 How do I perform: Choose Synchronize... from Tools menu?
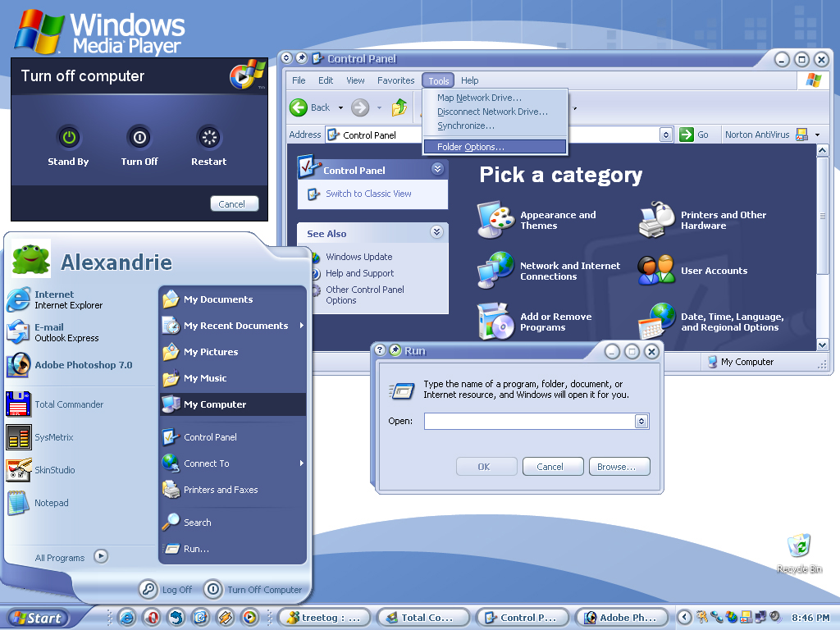495,126
